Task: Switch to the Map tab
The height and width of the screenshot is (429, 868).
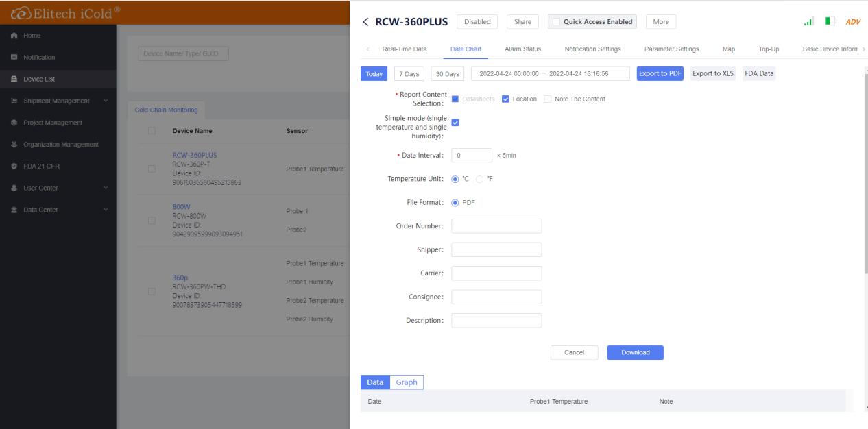Action: [x=729, y=49]
